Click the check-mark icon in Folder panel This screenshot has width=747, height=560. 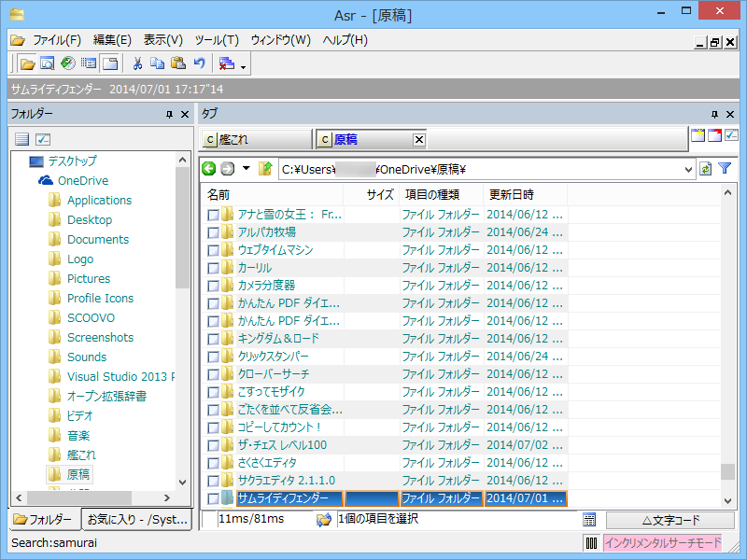(x=43, y=139)
